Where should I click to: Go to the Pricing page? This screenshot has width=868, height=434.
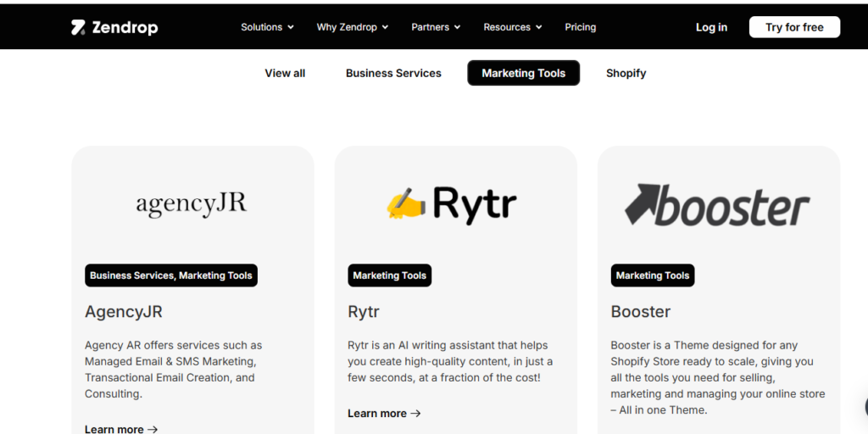click(580, 27)
